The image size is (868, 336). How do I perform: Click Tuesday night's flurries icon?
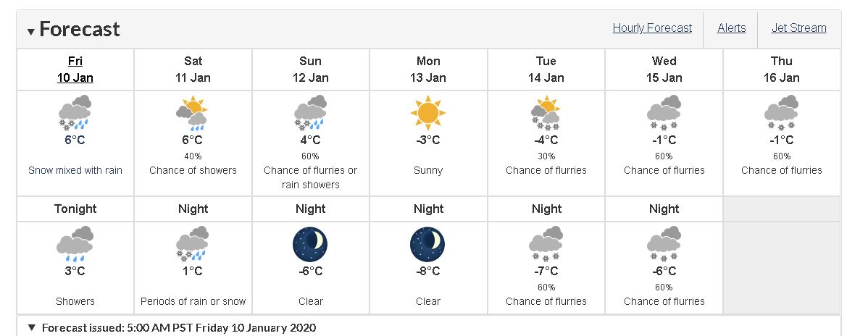pyautogui.click(x=546, y=243)
